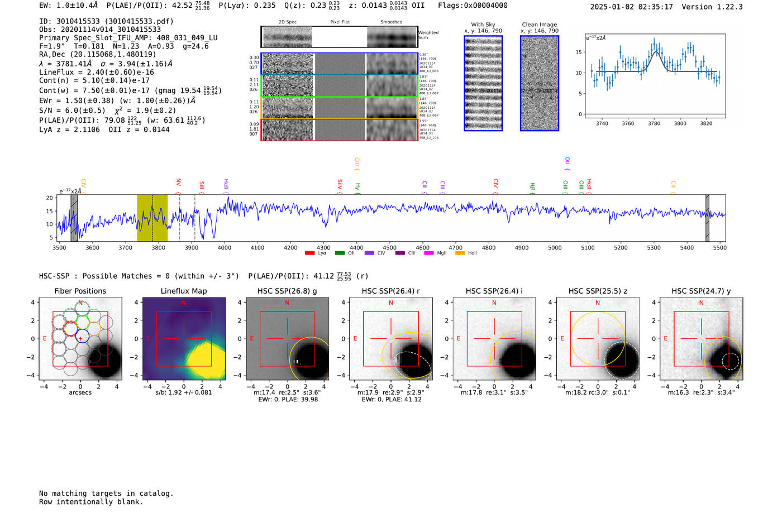The height and width of the screenshot is (532, 782).
Task: Open the HSC SSP(26.4) i image
Action: tap(494, 339)
